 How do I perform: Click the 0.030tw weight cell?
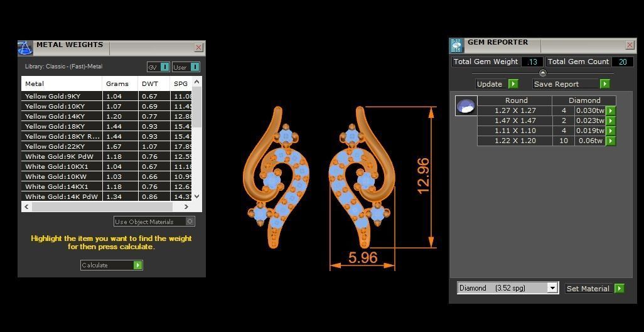point(590,110)
